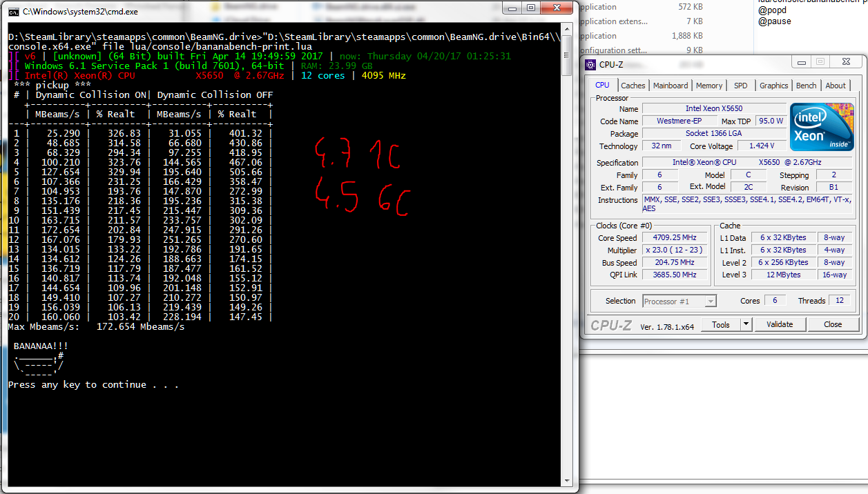Click the Validate button
868x494 pixels.
[x=780, y=324]
